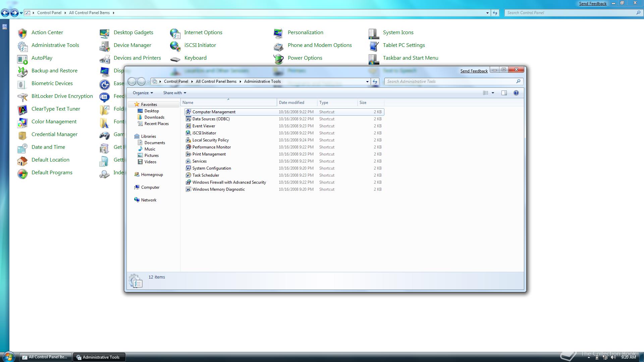Screen dimensions: 644x362
Task: Click Send Feedback link in Administrative Tools window
Action: (474, 71)
